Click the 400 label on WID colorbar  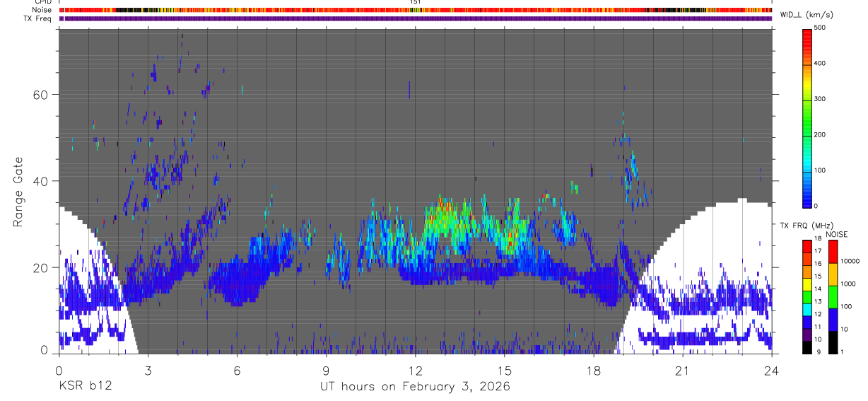(820, 64)
